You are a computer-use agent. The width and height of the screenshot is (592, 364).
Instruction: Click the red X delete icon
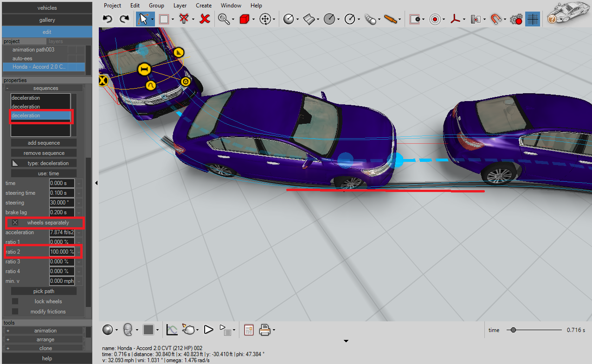(205, 19)
